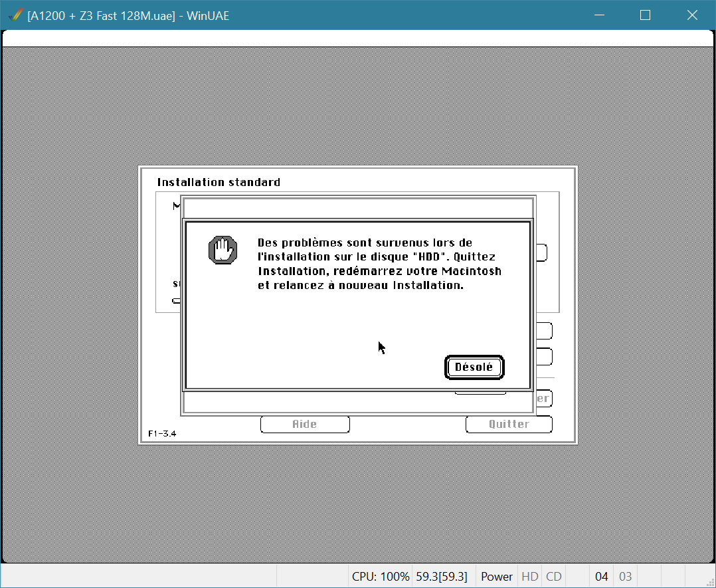Minimize the WinUAE window
716x588 pixels.
coord(600,15)
